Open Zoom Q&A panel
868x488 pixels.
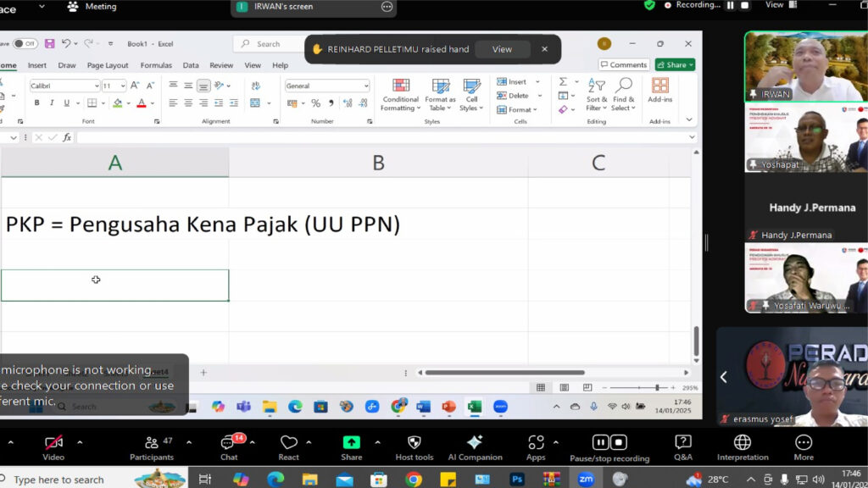683,447
